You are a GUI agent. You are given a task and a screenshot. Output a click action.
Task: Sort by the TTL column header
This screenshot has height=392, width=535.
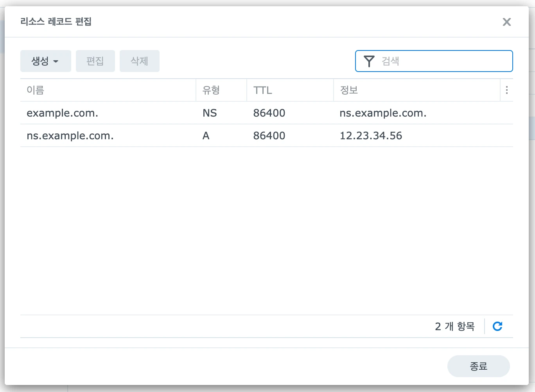290,90
